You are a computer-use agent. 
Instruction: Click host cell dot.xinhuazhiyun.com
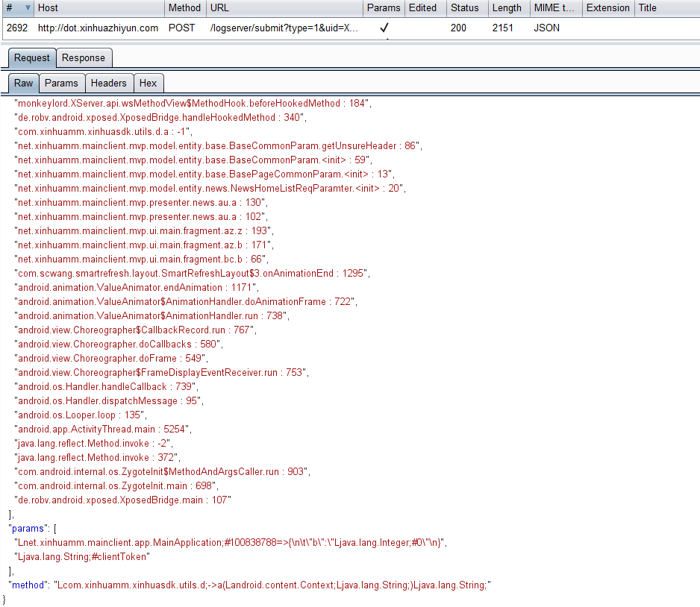pos(98,28)
